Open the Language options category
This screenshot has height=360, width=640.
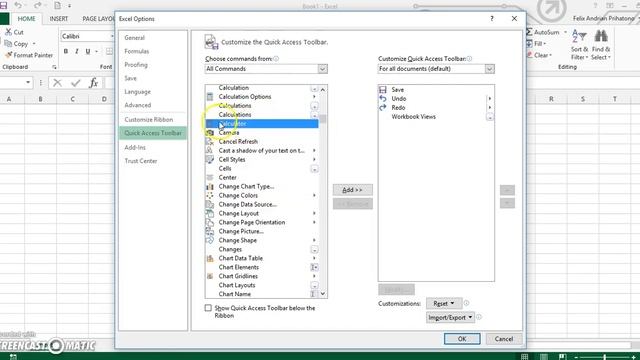[x=138, y=92]
